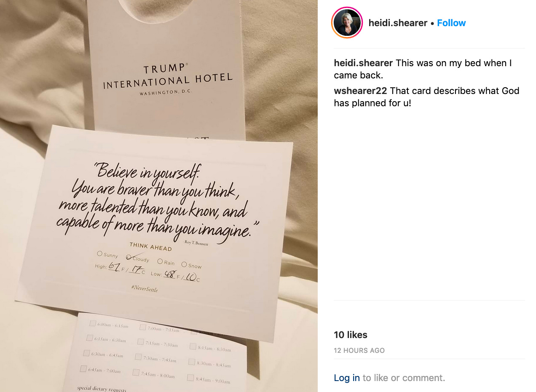This screenshot has height=392, width=536.
Task: Click the checked Cloudy circle on card
Action: point(129,257)
